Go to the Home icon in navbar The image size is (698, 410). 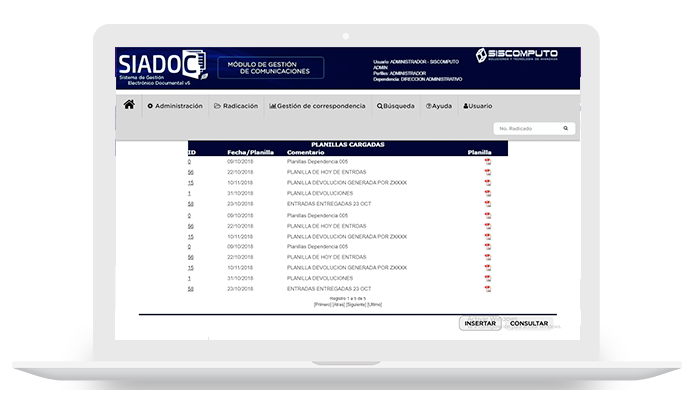pyautogui.click(x=129, y=105)
